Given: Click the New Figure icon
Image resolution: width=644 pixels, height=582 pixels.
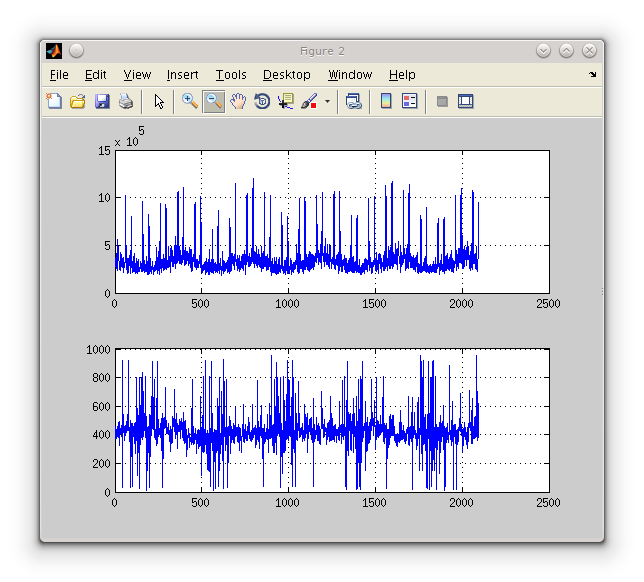Looking at the screenshot, I should [54, 101].
